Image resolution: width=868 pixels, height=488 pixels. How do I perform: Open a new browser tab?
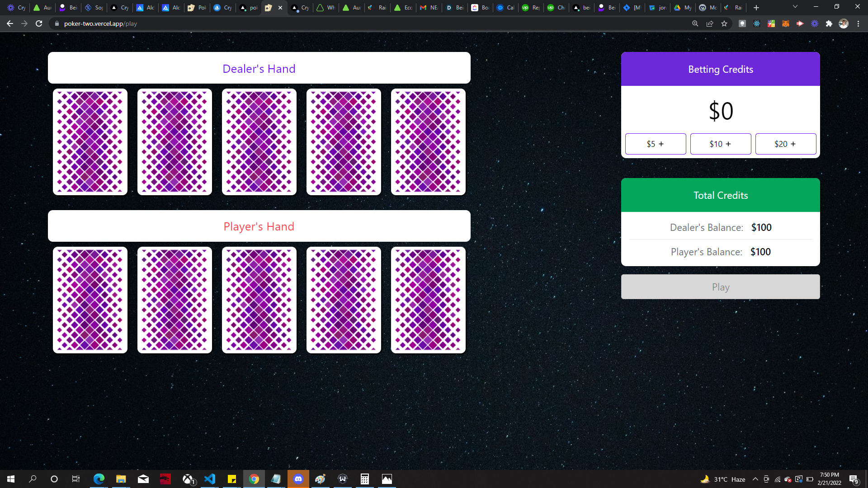coord(756,8)
